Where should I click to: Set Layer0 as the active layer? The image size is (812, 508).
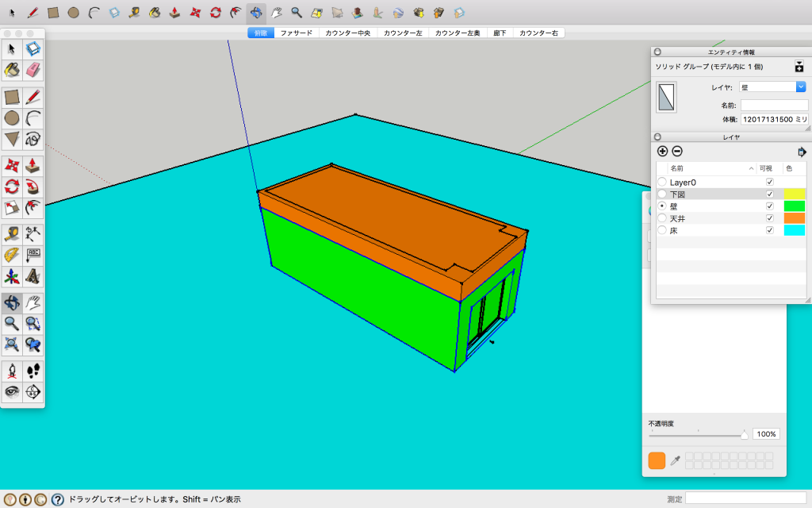(662, 183)
